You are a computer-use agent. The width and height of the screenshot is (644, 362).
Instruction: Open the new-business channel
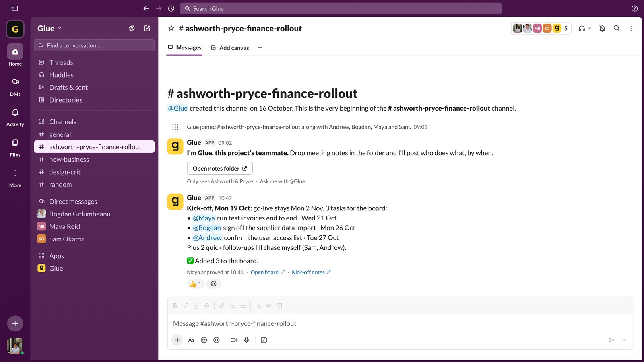(94, 159)
